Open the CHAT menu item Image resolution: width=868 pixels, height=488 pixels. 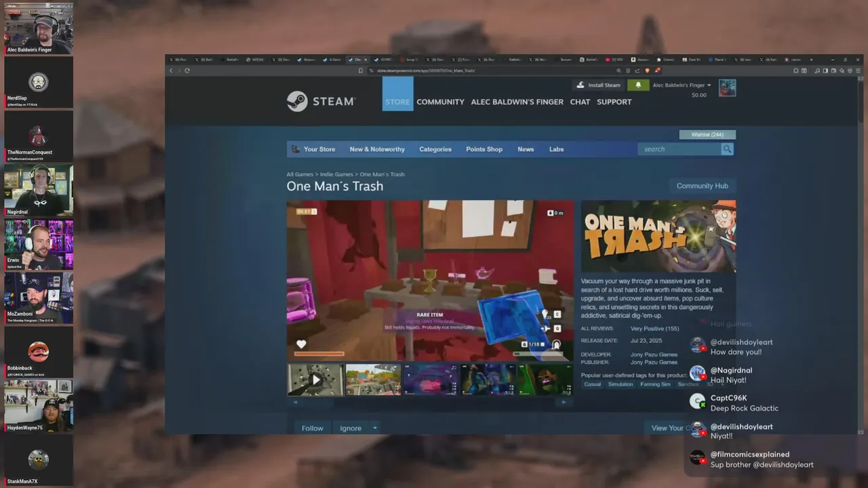click(580, 102)
